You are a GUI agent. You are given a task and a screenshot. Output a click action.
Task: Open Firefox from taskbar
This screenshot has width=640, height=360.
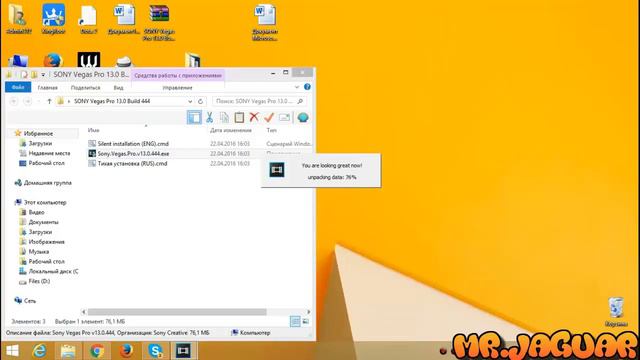(126, 351)
